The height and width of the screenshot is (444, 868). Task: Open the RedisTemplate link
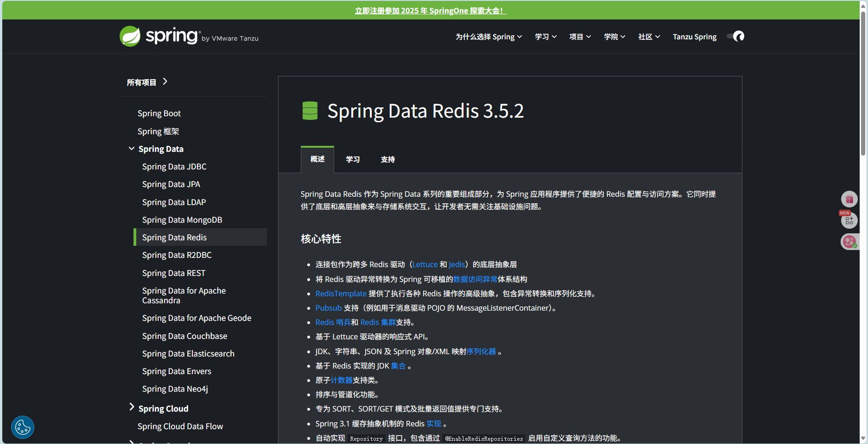[341, 294]
